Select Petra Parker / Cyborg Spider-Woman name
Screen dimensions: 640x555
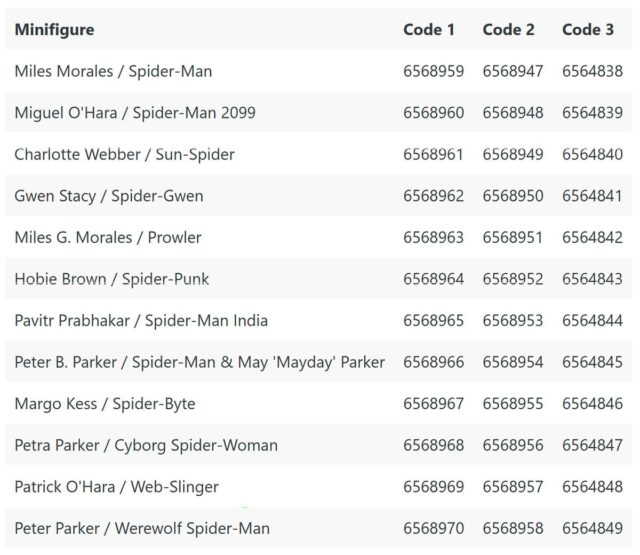coord(146,445)
